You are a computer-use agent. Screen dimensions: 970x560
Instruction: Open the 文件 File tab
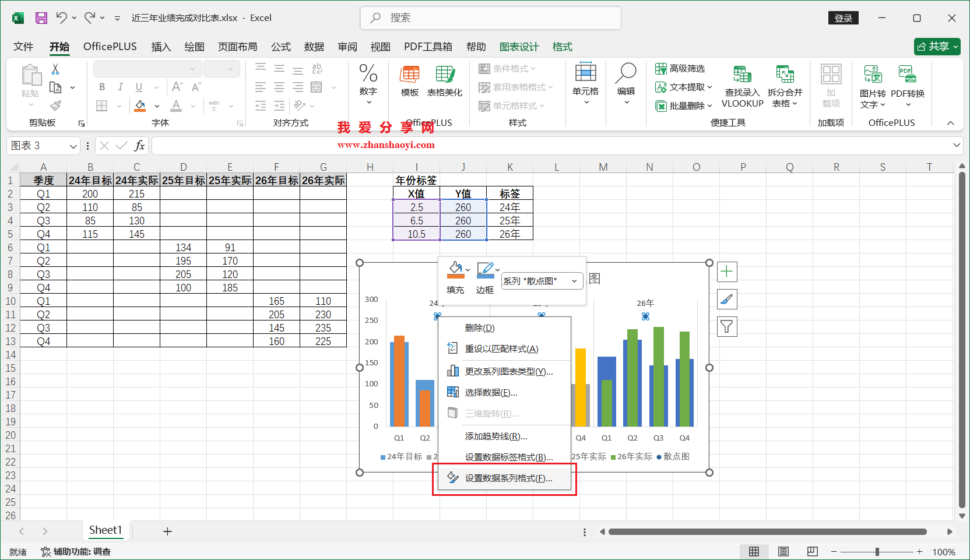pyautogui.click(x=23, y=47)
